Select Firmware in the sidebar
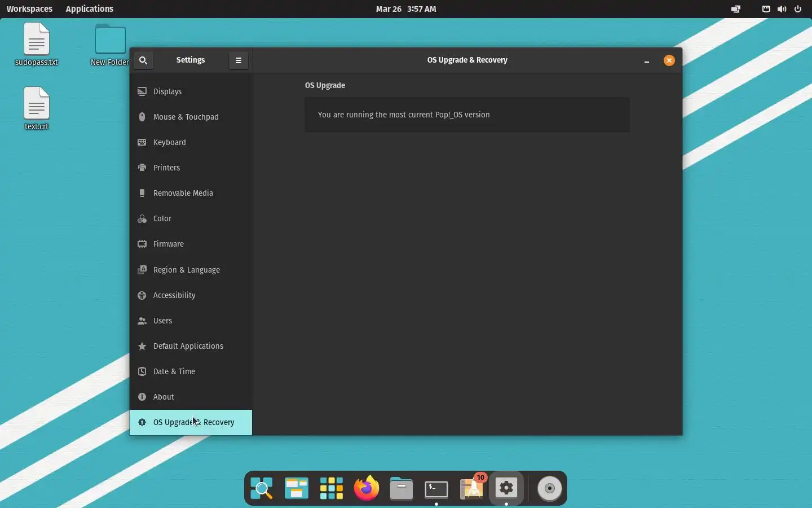 pos(191,244)
